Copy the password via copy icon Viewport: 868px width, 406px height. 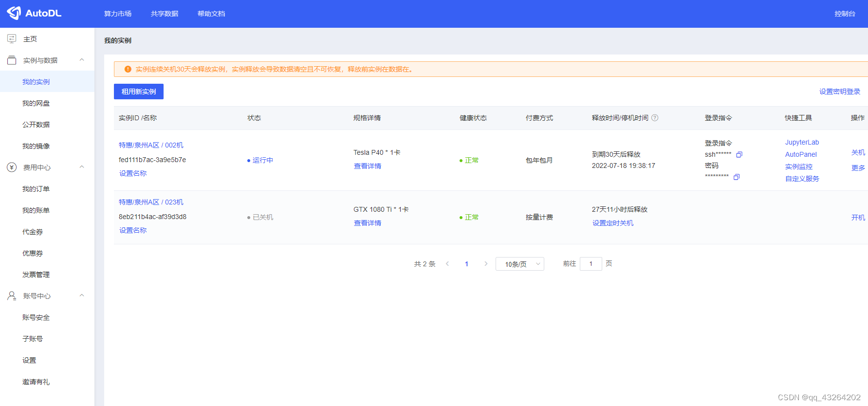click(x=736, y=177)
